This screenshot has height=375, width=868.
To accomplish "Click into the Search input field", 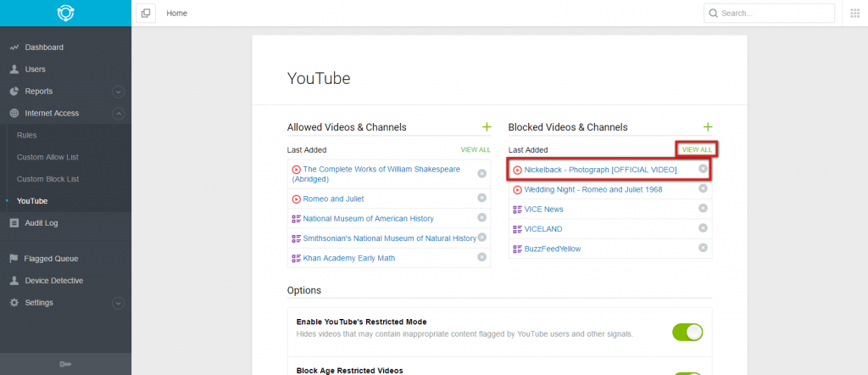I will (x=770, y=14).
